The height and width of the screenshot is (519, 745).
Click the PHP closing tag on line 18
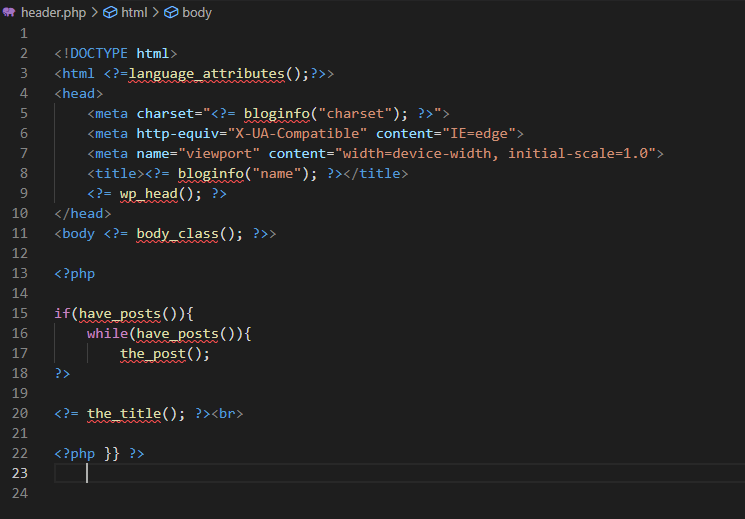tap(62, 374)
